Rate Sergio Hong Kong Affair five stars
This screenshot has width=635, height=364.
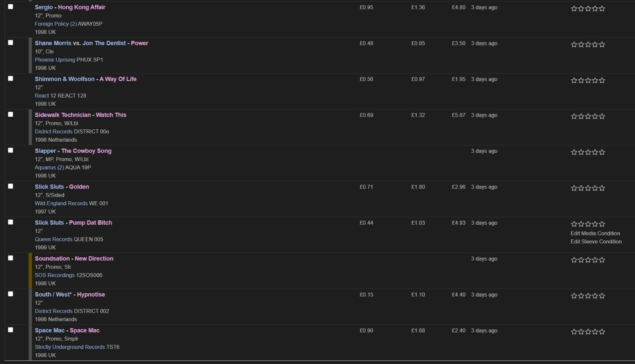point(602,8)
